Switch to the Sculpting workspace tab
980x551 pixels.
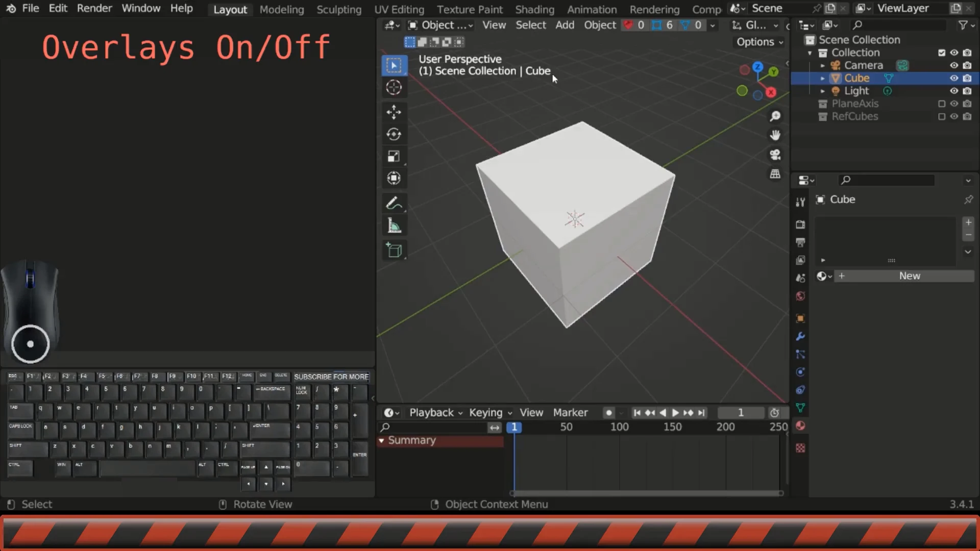coord(339,9)
